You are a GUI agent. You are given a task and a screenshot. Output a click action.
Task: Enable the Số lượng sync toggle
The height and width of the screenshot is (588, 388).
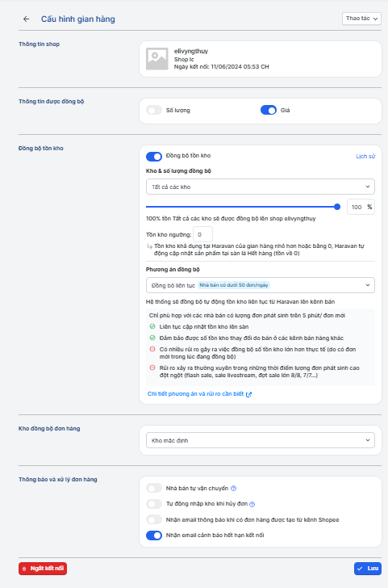pyautogui.click(x=154, y=110)
